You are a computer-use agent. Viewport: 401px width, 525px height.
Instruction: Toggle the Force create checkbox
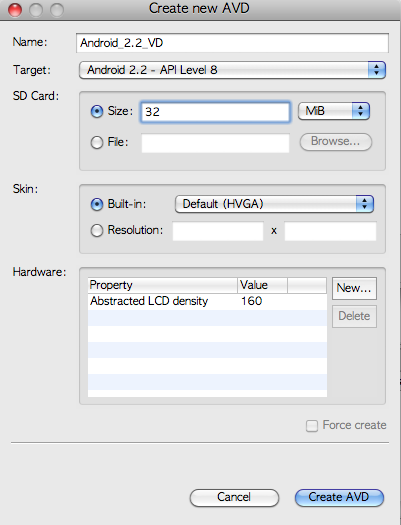312,426
